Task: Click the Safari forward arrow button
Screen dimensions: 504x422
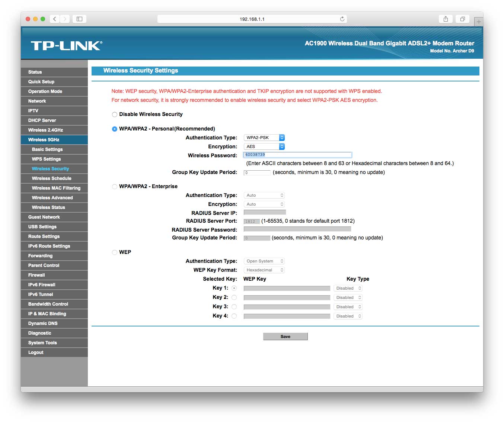Action: tap(65, 19)
